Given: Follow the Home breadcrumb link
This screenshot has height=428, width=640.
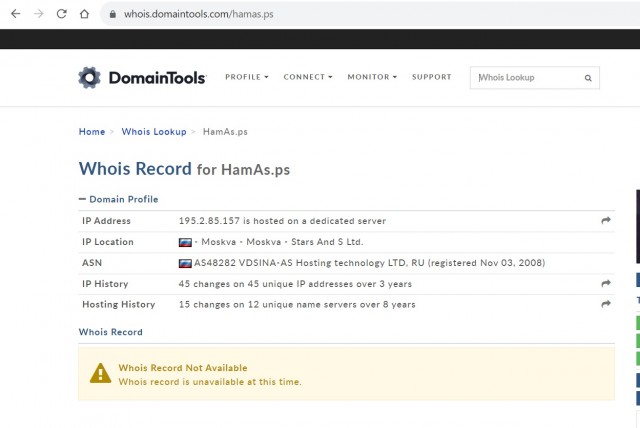Looking at the screenshot, I should (92, 132).
